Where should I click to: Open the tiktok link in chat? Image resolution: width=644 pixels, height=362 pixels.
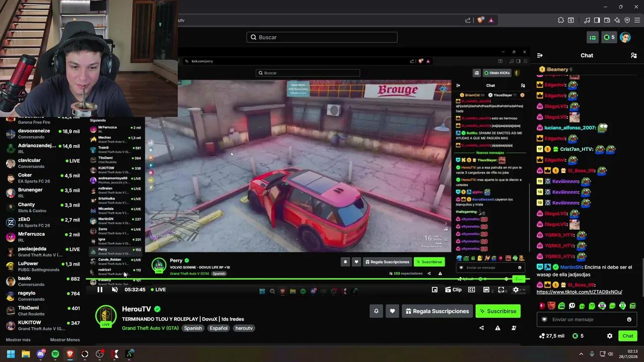click(x=579, y=292)
